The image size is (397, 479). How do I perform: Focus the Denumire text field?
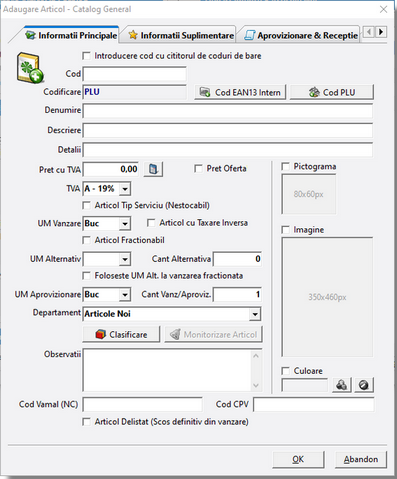pyautogui.click(x=228, y=111)
